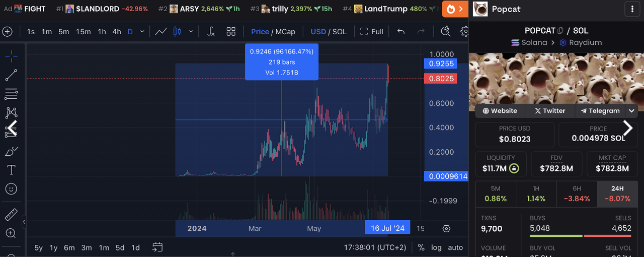Redo the chart action
The image size is (644, 257).
coord(421,32)
